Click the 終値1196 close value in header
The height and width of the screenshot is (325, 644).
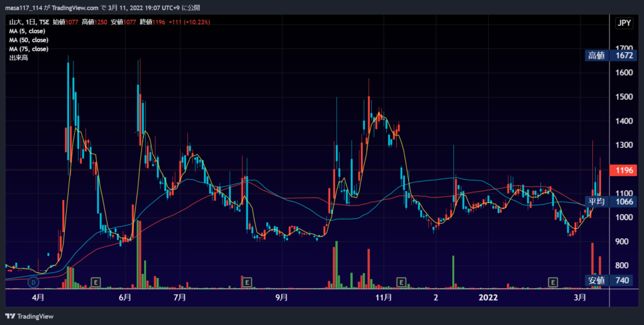coord(152,22)
